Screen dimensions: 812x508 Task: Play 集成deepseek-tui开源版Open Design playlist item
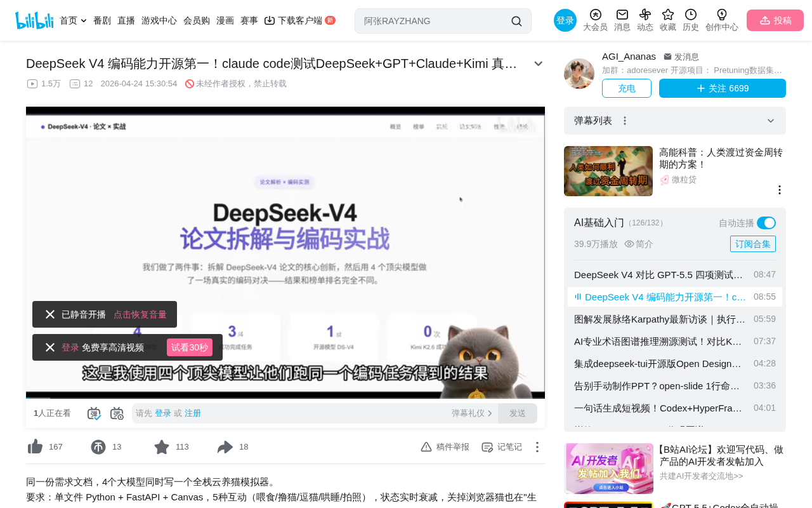pos(675,363)
